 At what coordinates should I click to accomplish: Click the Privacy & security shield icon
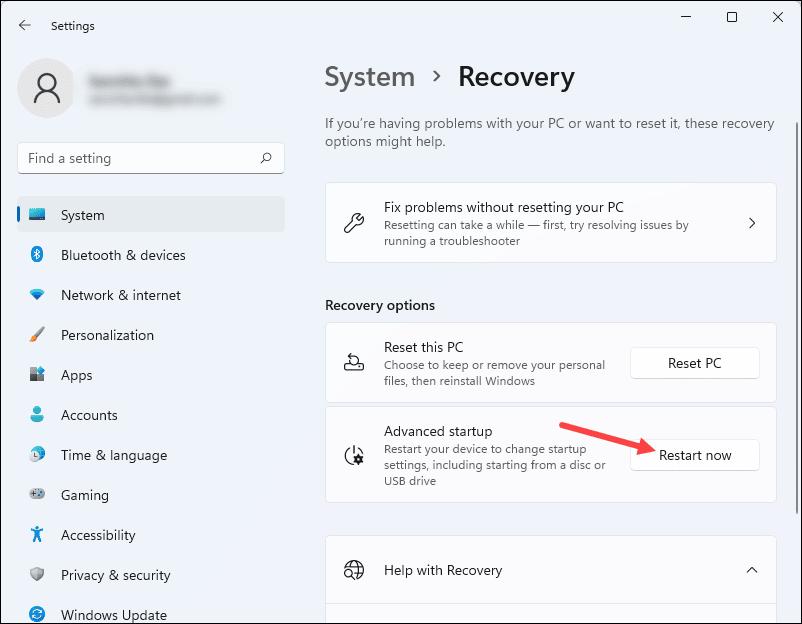pos(37,574)
